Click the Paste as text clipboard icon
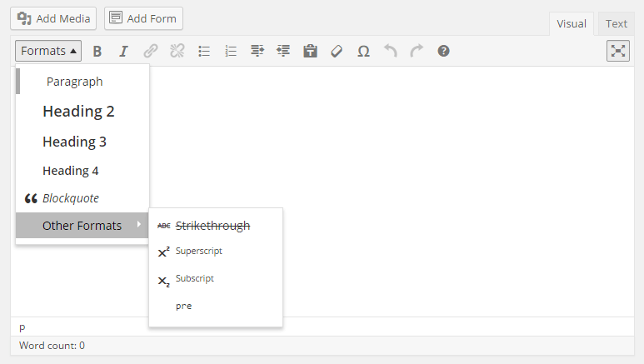Screen dimensions: 644x364 [x=310, y=51]
